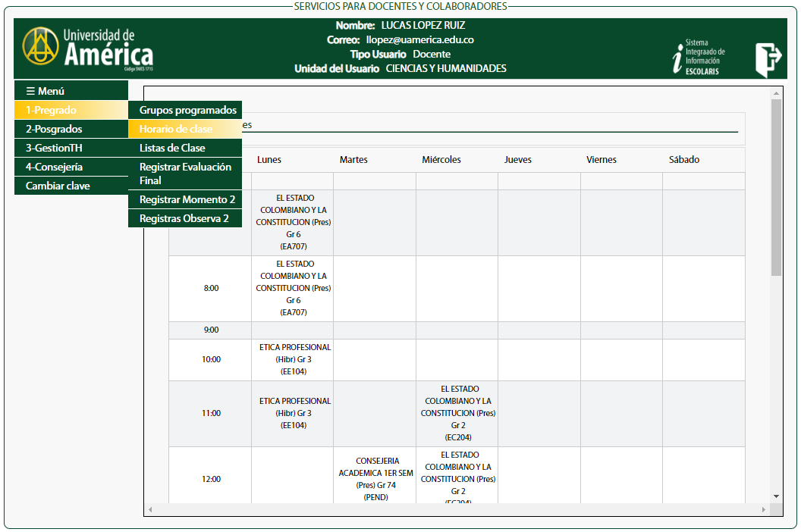This screenshot has height=532, width=801.
Task: Select the 11:00 Miércoles Constitucion Gr 2 class
Action: coord(457,414)
